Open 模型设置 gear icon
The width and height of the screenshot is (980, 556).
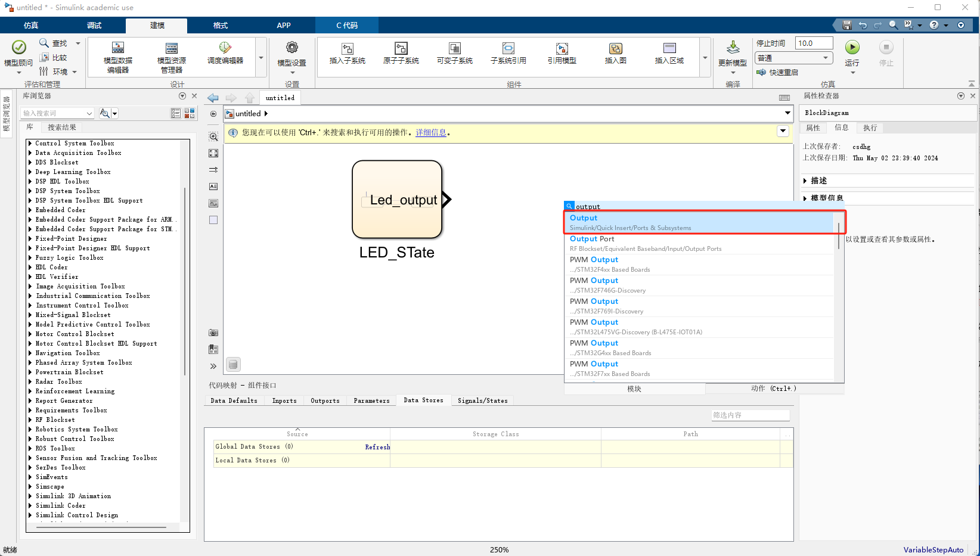click(291, 48)
